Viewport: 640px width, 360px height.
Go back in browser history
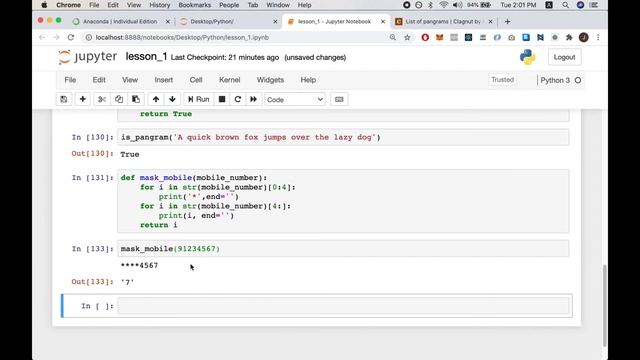pyautogui.click(x=42, y=37)
